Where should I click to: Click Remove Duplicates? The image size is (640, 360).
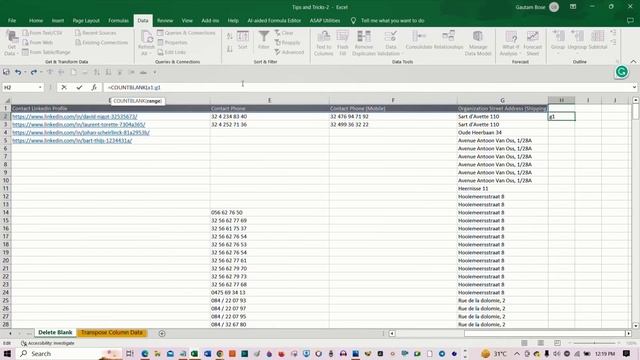pos(364,43)
